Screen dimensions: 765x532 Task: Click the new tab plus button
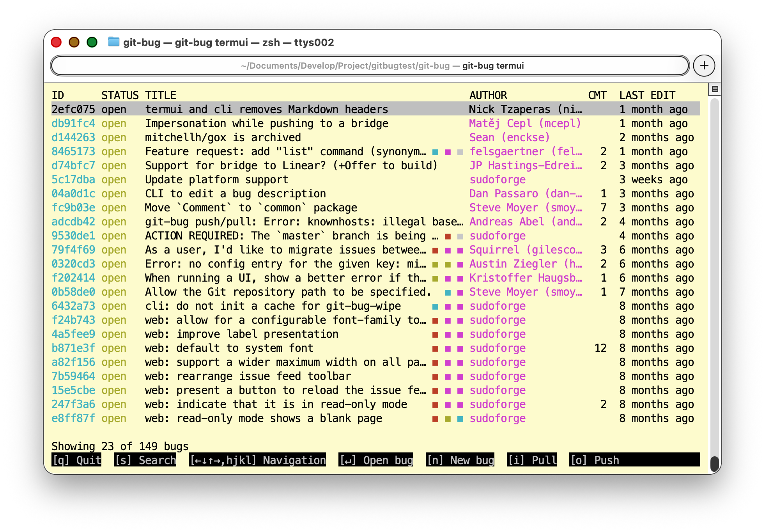tap(704, 66)
